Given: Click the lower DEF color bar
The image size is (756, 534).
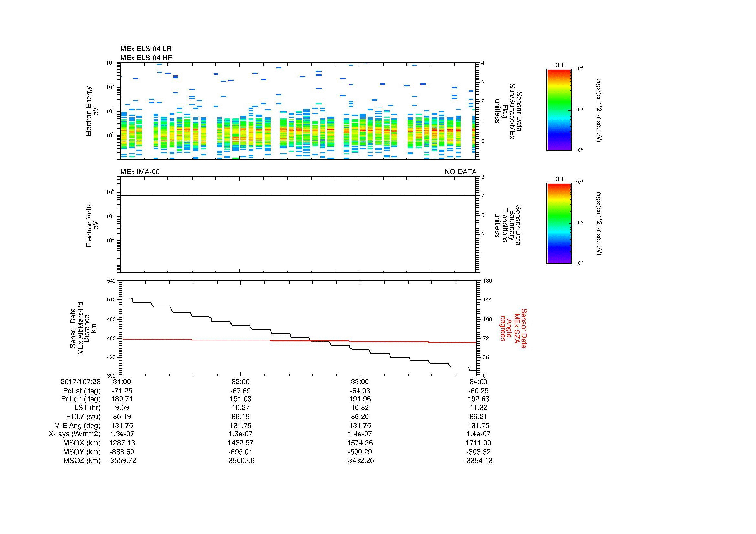Looking at the screenshot, I should tap(559, 224).
